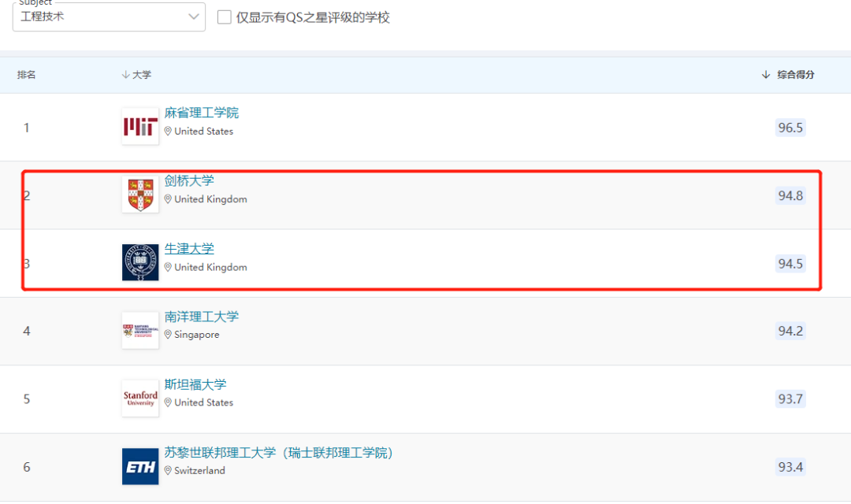Screen dimensions: 851x504
Task: Click the 93.7 score for 斯坦福大学
Action: click(x=790, y=398)
